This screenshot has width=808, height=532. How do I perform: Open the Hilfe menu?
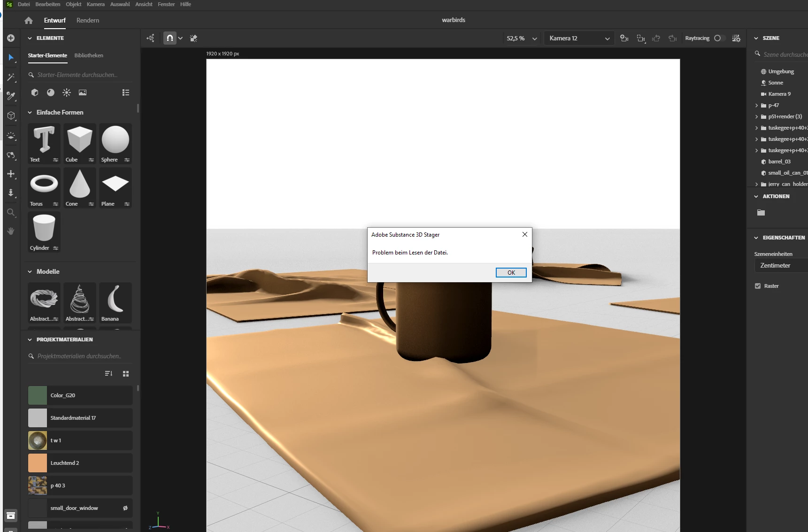pos(185,4)
